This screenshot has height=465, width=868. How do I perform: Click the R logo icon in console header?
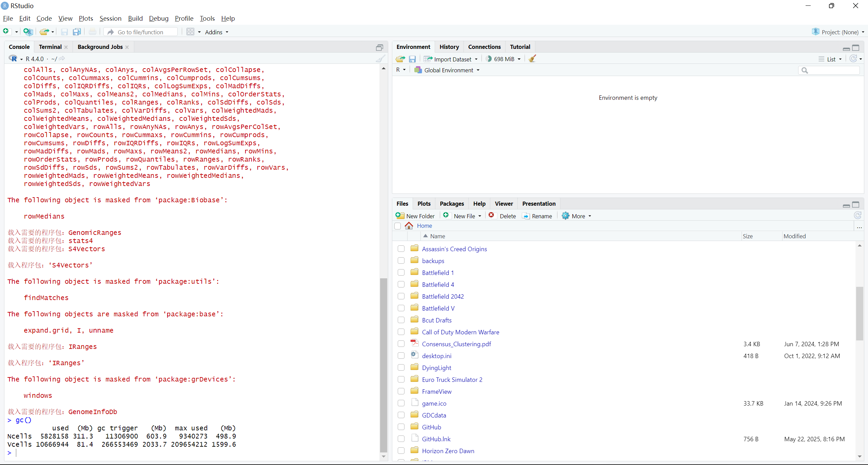(13, 59)
